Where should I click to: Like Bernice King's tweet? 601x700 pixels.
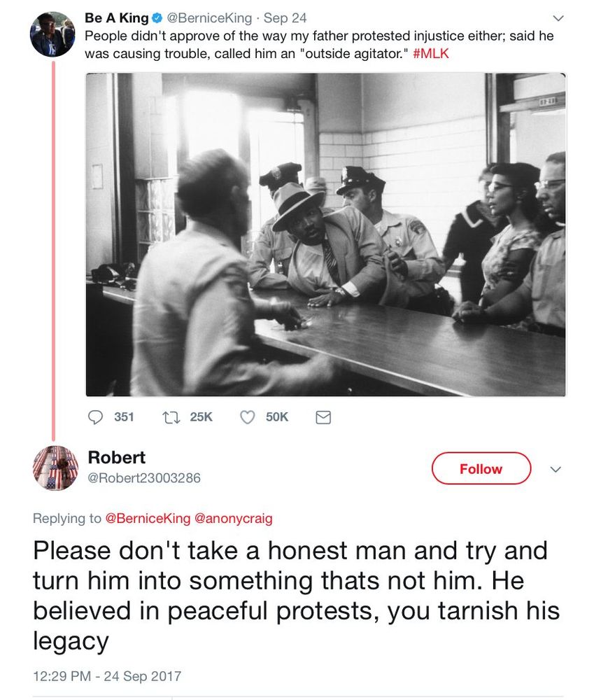[x=246, y=416]
